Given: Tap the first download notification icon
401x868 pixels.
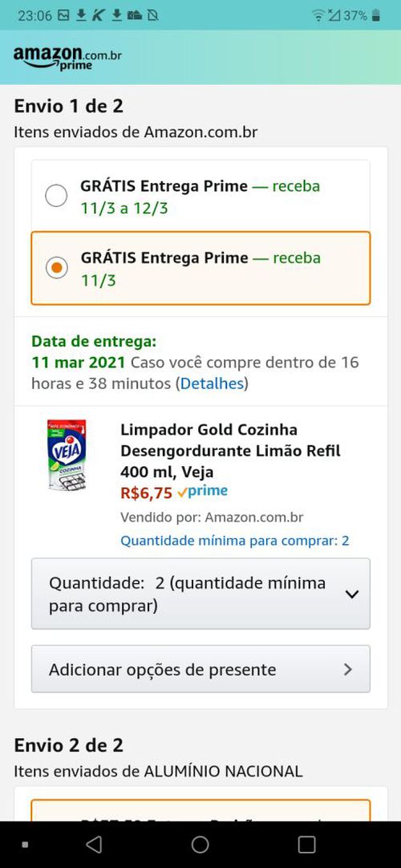Looking at the screenshot, I should [x=81, y=15].
